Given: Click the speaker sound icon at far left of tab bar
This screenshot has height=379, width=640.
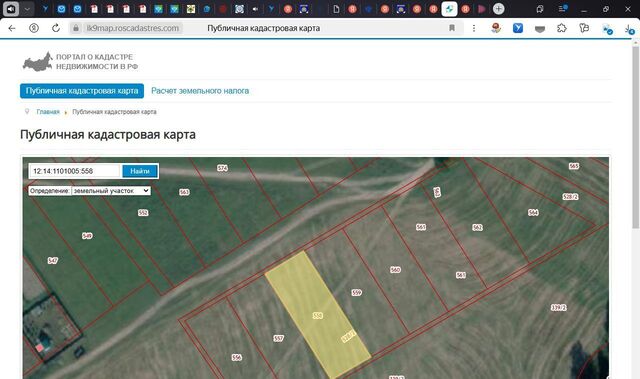Looking at the screenshot, I should click(x=11, y=9).
